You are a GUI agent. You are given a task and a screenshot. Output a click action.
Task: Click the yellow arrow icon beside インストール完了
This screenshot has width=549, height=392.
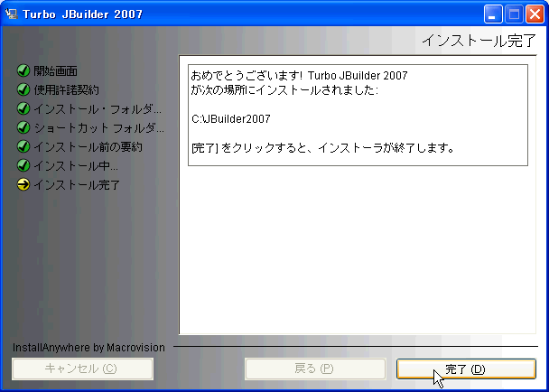pyautogui.click(x=23, y=184)
